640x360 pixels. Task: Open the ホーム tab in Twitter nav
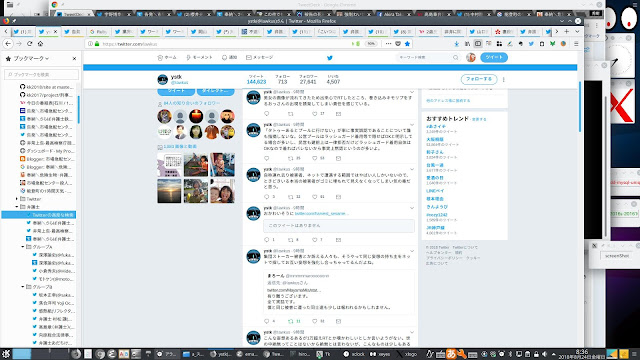click(167, 58)
